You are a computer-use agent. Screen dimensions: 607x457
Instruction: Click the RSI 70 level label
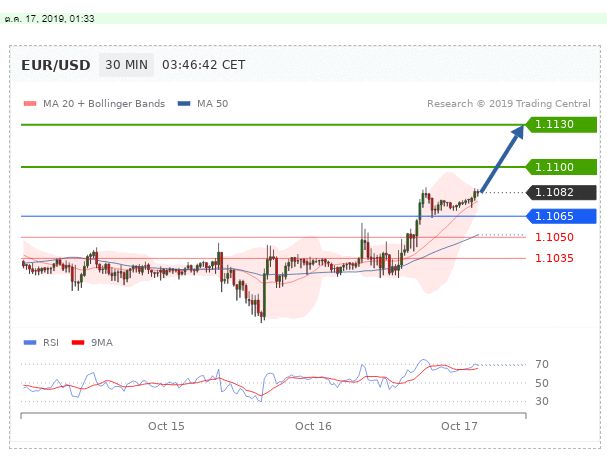(542, 364)
